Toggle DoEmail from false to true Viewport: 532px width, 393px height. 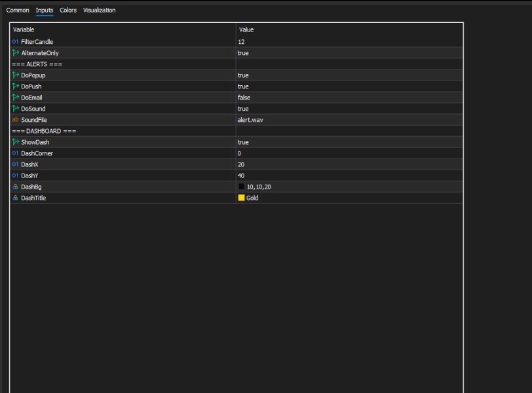pyautogui.click(x=295, y=97)
